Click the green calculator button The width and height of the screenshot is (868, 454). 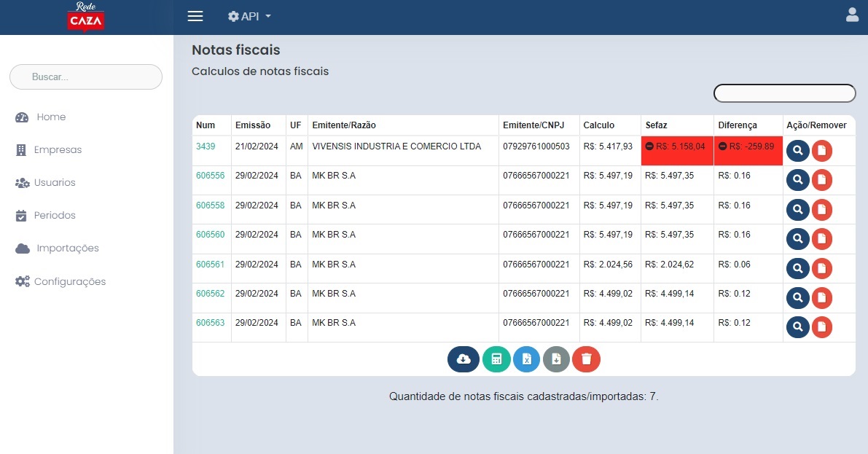pyautogui.click(x=496, y=359)
